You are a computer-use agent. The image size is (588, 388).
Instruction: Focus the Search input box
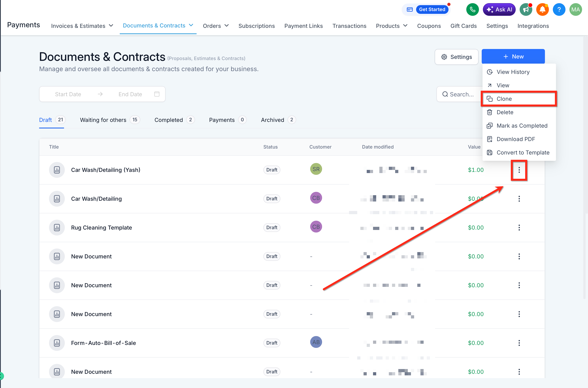pyautogui.click(x=459, y=94)
